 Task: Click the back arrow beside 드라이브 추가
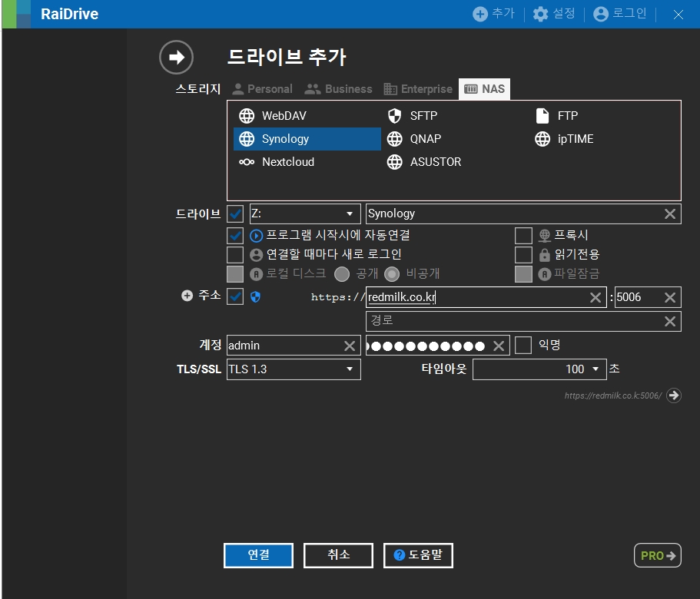pos(176,57)
